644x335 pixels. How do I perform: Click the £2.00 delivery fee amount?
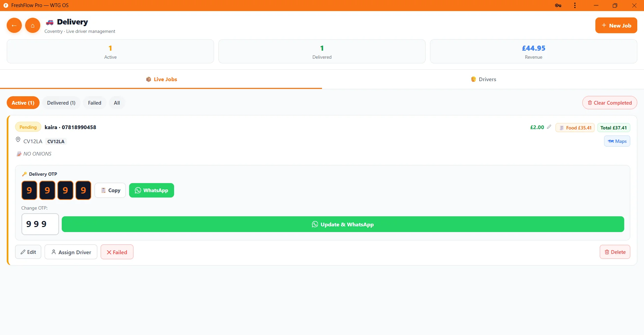click(537, 127)
